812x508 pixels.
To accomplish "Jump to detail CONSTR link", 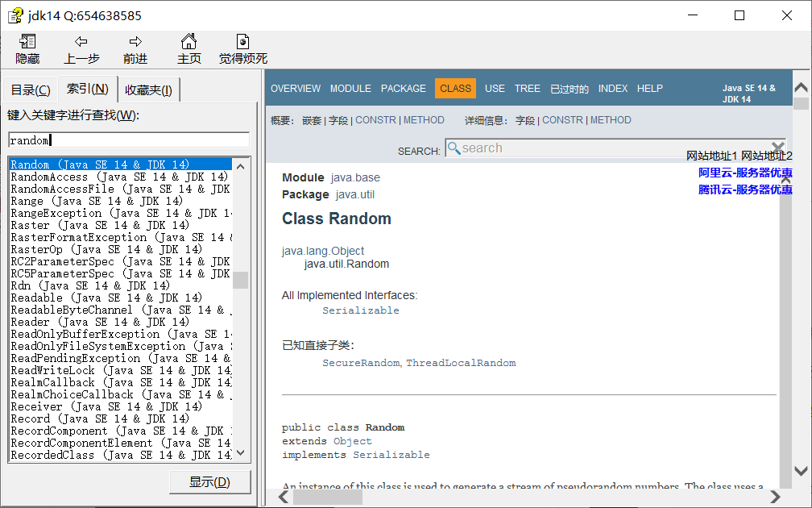I will coord(562,120).
